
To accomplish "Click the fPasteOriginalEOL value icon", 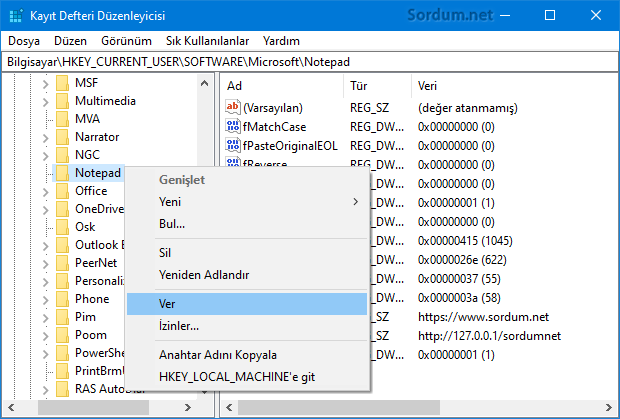I will tap(234, 146).
